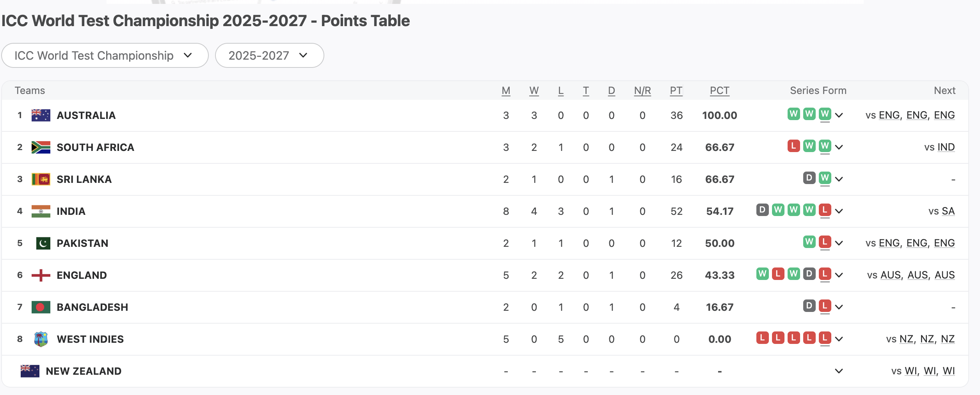980x395 pixels.
Task: Sort table by PCT column header
Action: pyautogui.click(x=719, y=91)
